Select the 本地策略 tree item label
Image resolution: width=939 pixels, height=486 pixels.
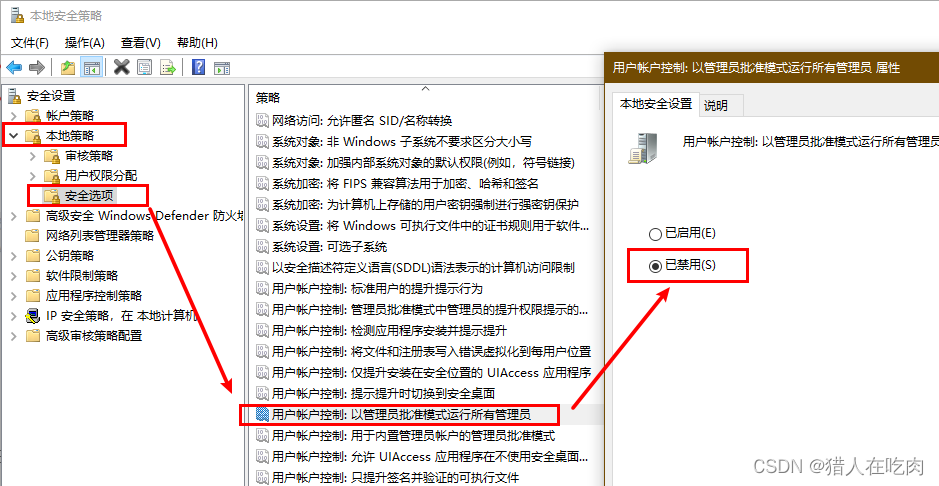(x=69, y=136)
